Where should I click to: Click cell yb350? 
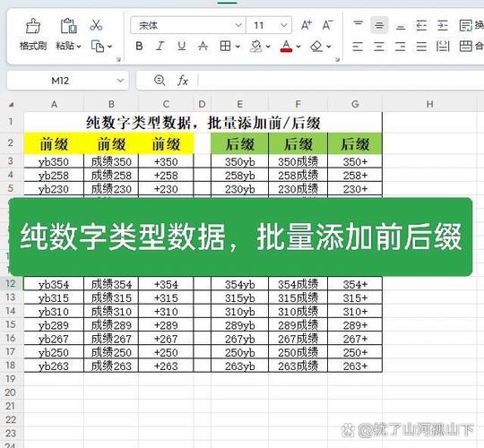[54, 161]
